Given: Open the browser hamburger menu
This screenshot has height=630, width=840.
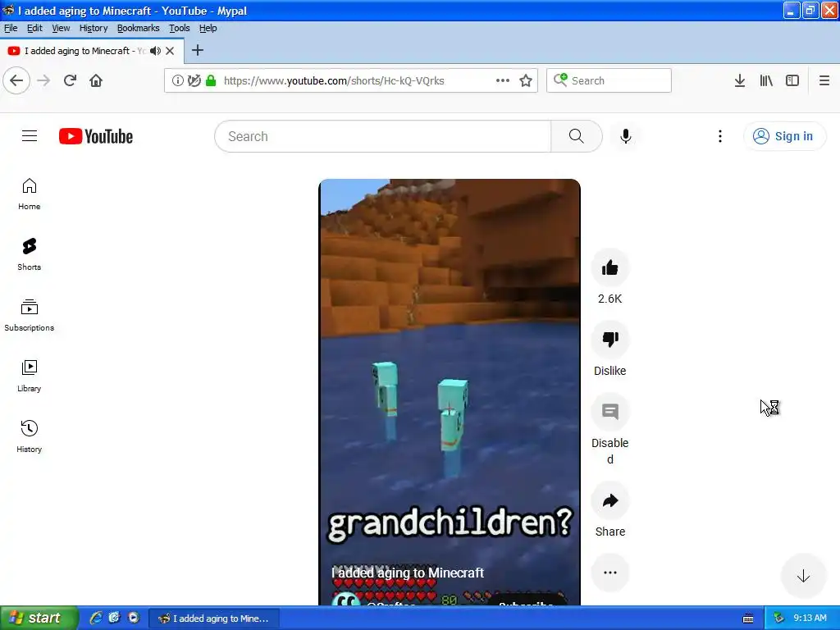Looking at the screenshot, I should [824, 80].
